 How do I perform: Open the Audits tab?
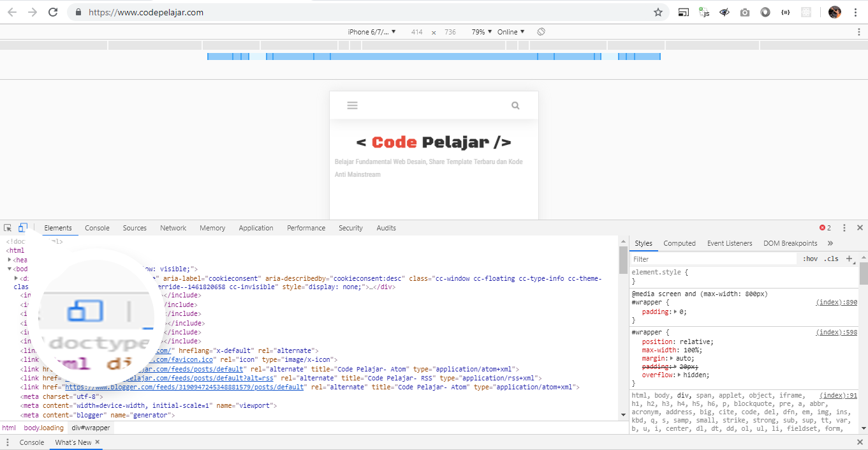(x=386, y=228)
